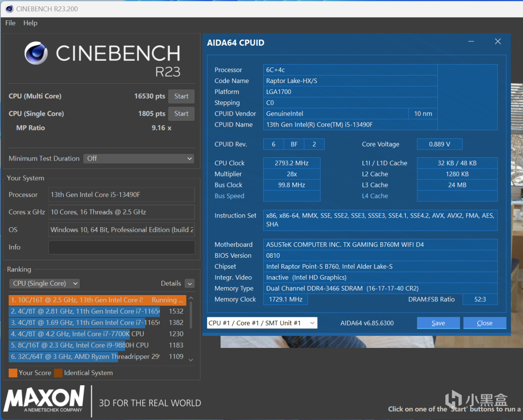Start the CPU Single Core test
This screenshot has width=523, height=420.
point(181,114)
